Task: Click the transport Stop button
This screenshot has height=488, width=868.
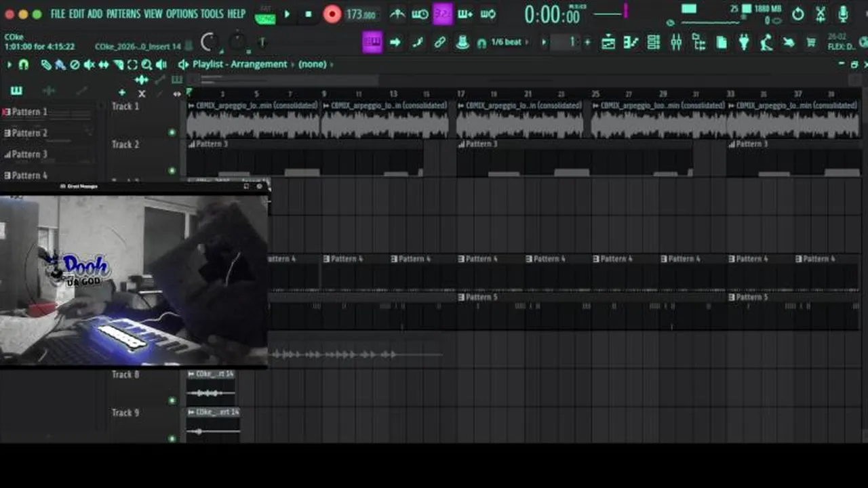Action: click(309, 14)
